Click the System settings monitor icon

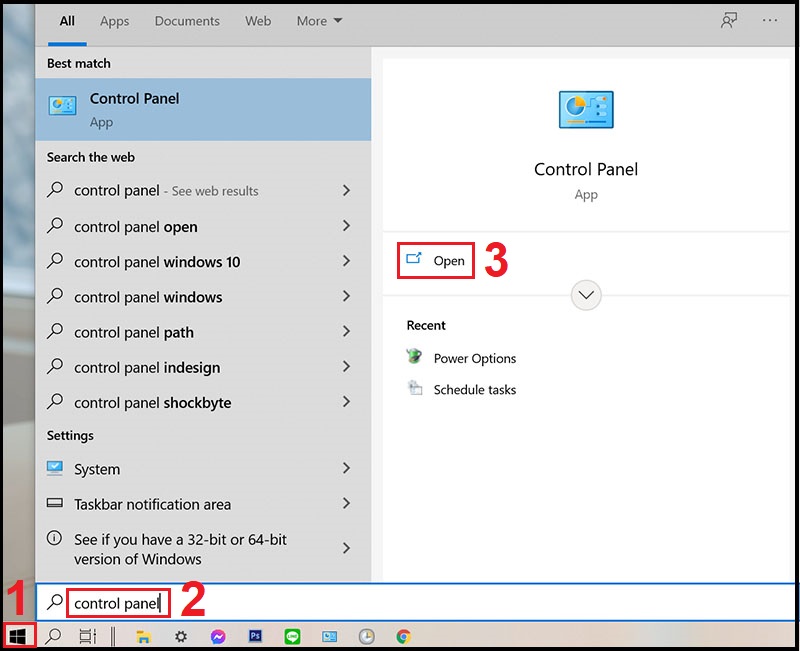point(55,468)
